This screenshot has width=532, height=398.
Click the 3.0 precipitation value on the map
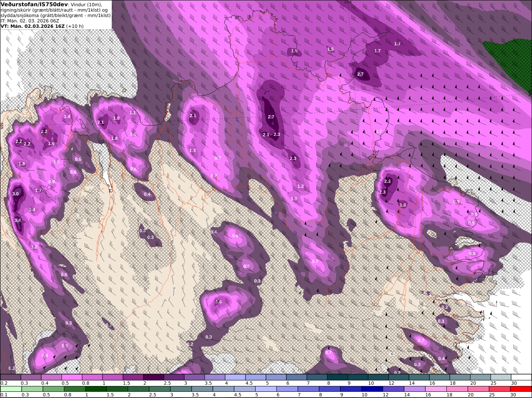(x=16, y=194)
